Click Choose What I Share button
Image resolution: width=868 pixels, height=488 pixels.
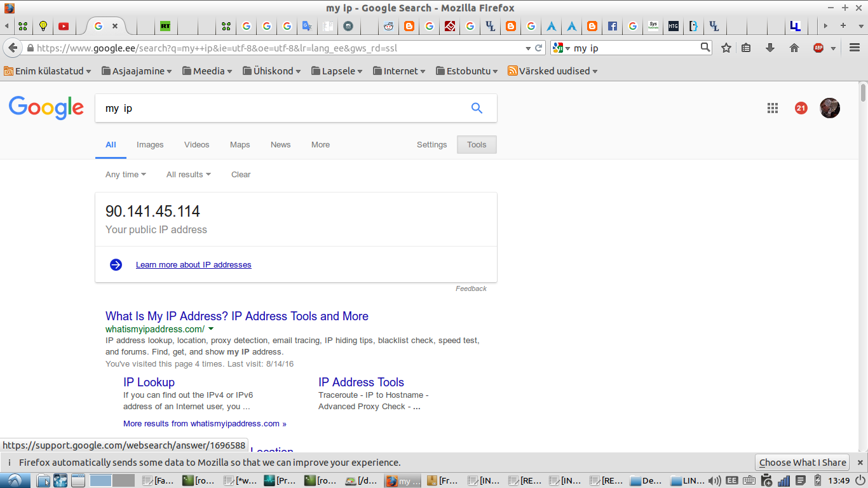pos(803,463)
